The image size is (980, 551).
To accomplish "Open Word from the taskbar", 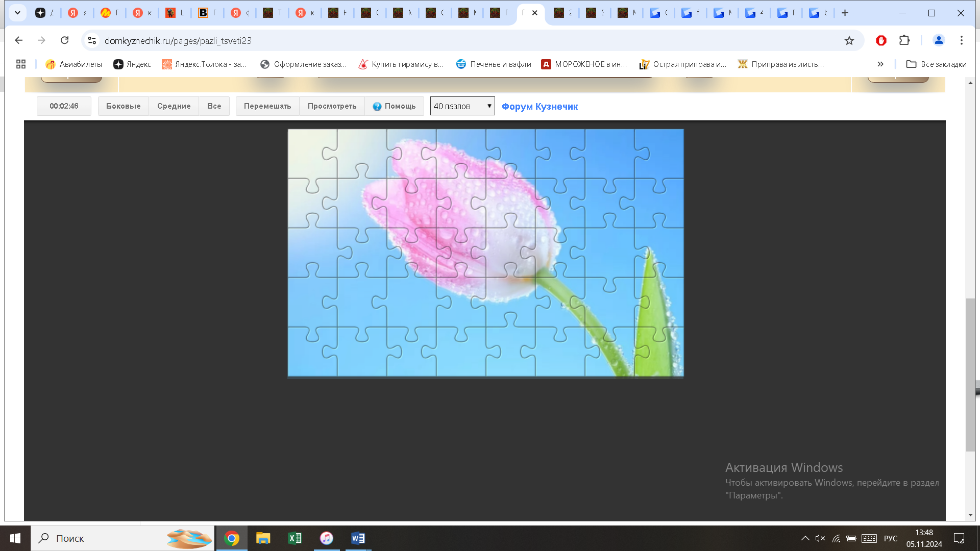I will 358,538.
